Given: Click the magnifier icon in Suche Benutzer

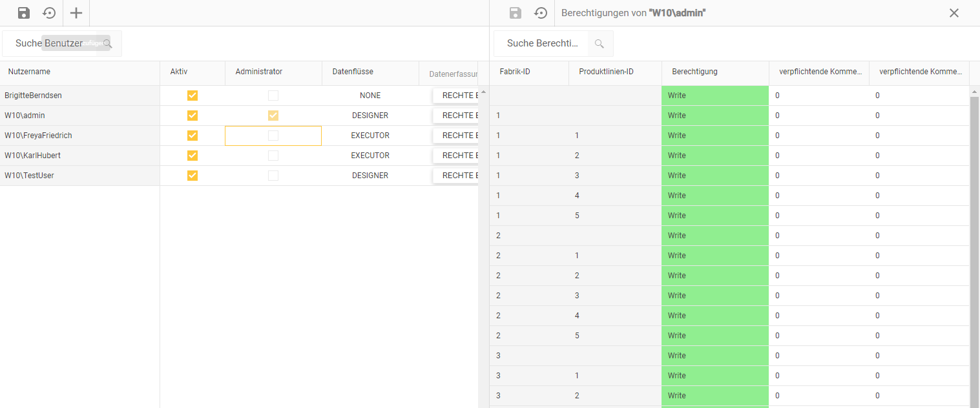Looking at the screenshot, I should pos(108,43).
